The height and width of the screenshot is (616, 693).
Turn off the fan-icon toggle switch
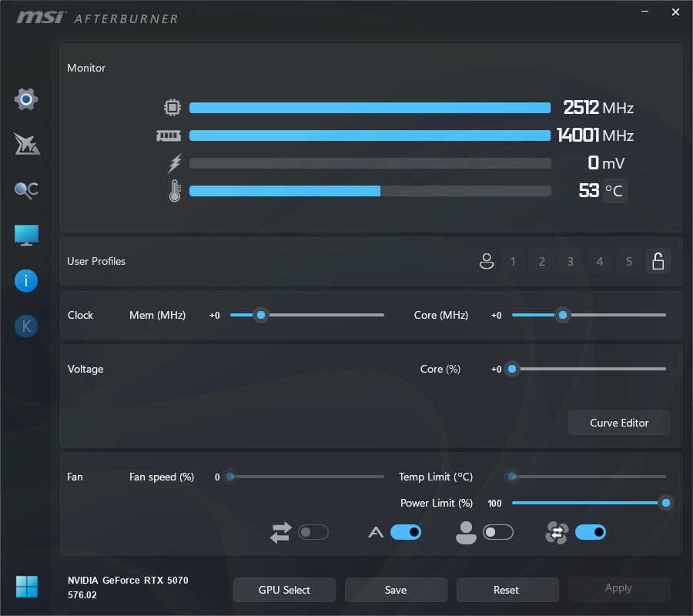tap(590, 532)
